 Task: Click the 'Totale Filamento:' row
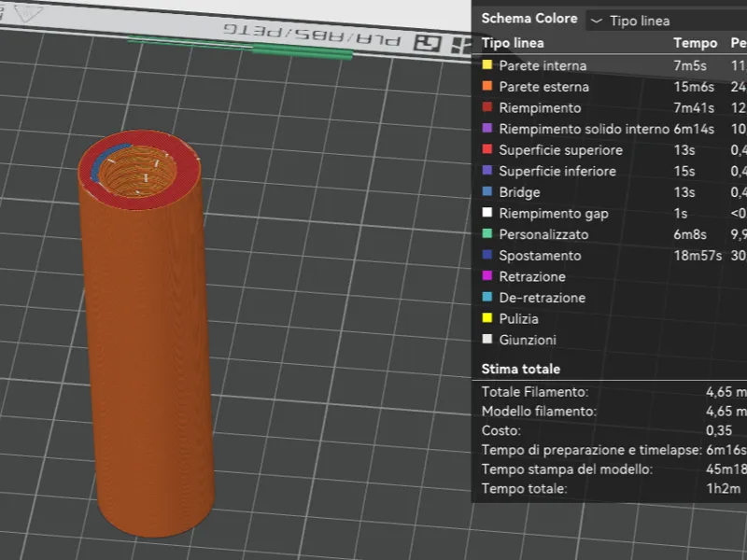[x=614, y=391]
